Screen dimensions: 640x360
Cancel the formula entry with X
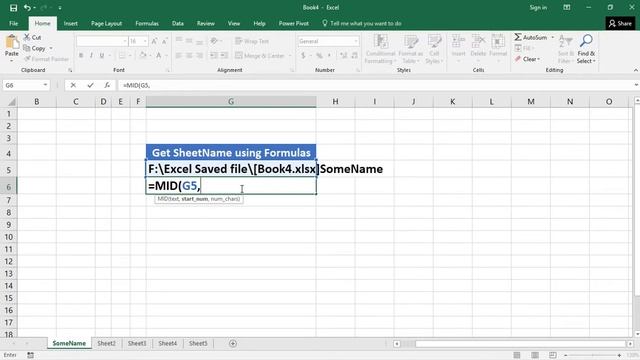pyautogui.click(x=73, y=85)
